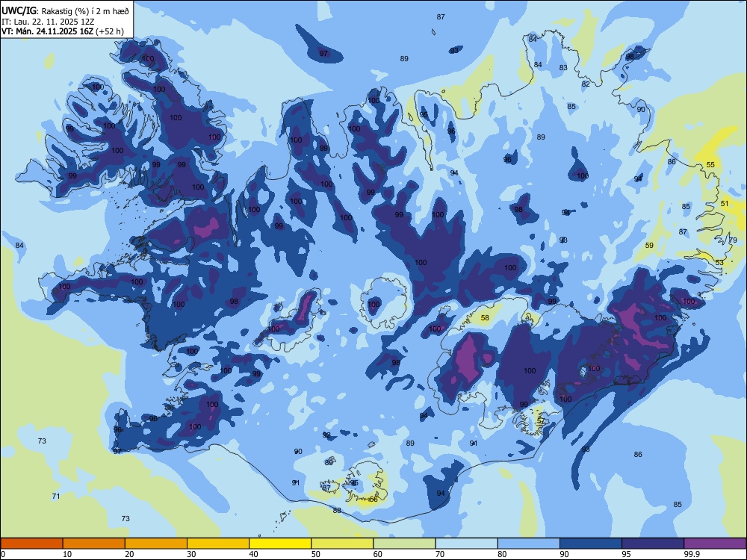Click the 'VT: Mán. 24.11.2025 16Z (+52 h)' line
Screen dimensions: 747x560
[x=63, y=31]
